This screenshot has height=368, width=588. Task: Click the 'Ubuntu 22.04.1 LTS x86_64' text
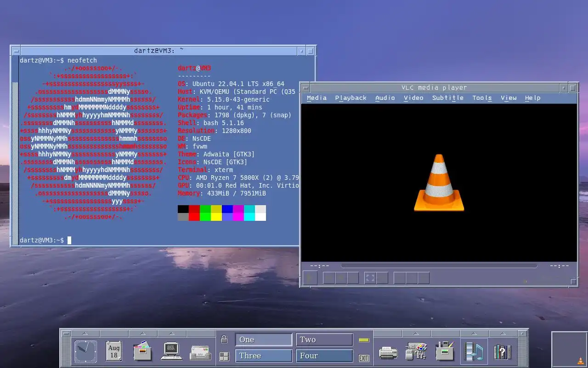coord(238,84)
